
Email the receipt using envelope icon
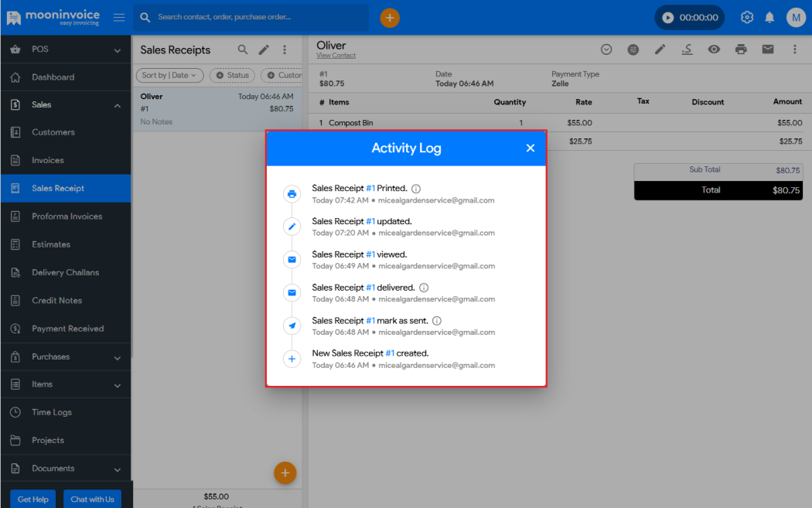767,49
